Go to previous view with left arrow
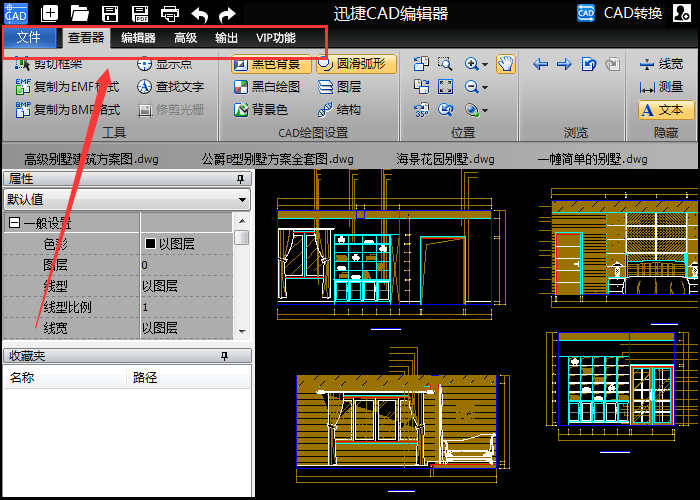This screenshot has height=500, width=700. 541,64
